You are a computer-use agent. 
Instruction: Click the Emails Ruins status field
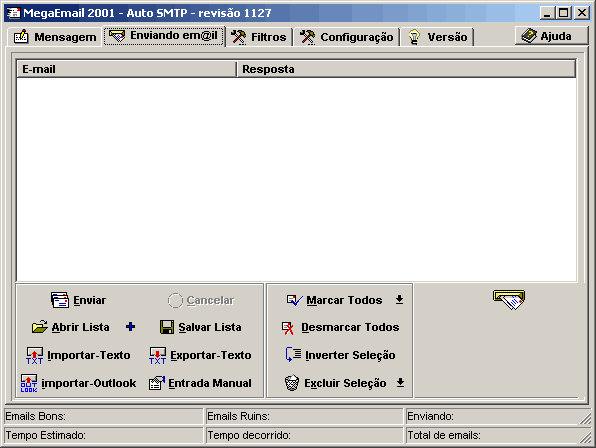(304, 416)
